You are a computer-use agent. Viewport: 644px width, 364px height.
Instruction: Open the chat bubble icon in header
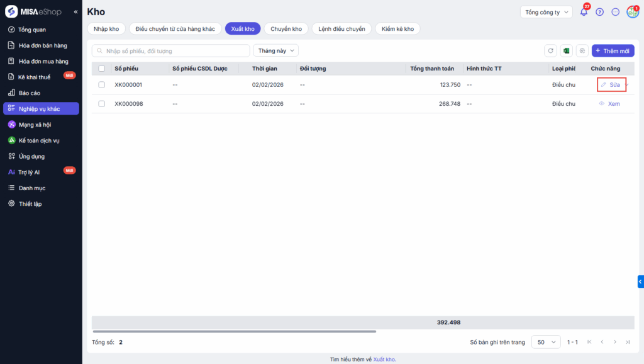point(615,12)
